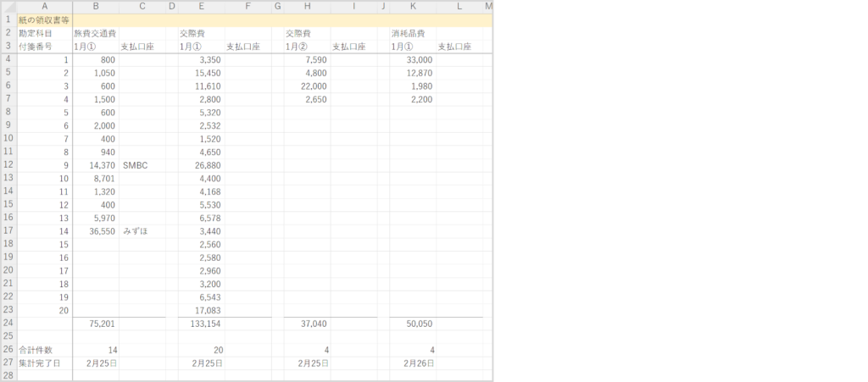The height and width of the screenshot is (382, 868).
Task: Click the total cell showing 50,050
Action: (x=412, y=323)
